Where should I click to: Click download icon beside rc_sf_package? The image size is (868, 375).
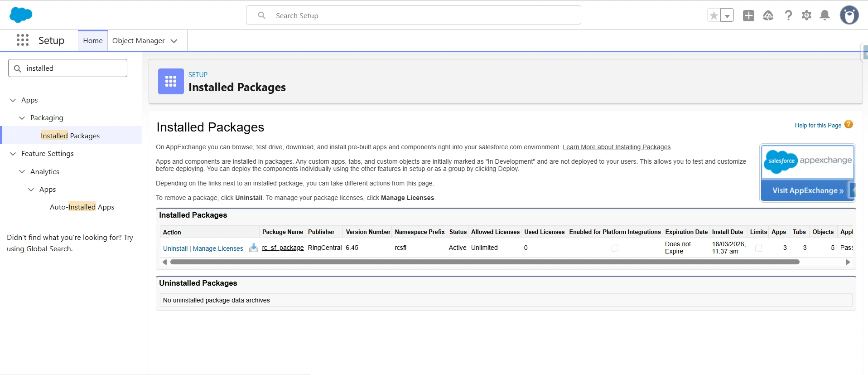coord(254,248)
